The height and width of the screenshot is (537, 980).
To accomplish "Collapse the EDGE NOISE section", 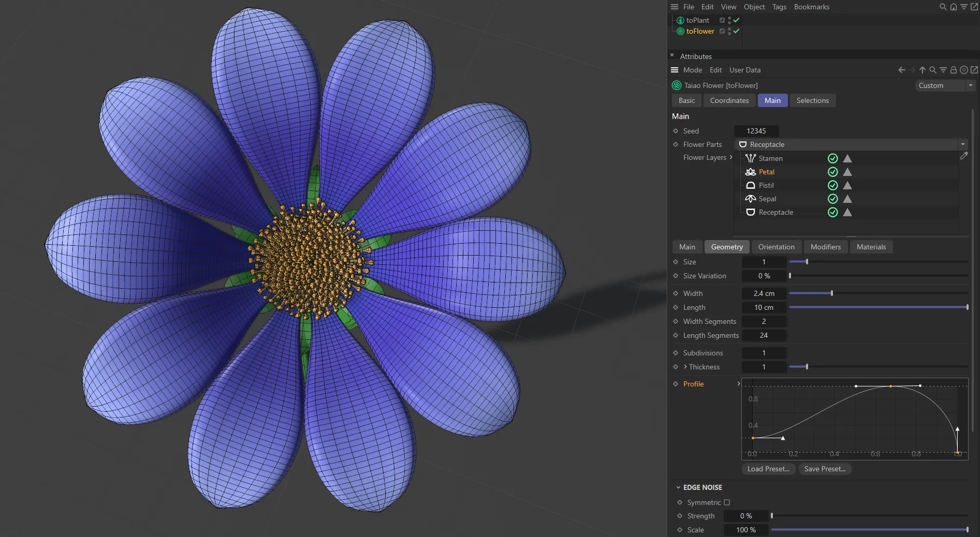I will (x=678, y=487).
